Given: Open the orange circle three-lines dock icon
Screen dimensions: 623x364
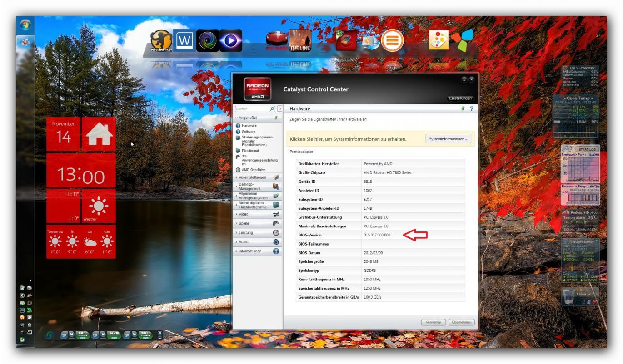Looking at the screenshot, I should point(392,40).
